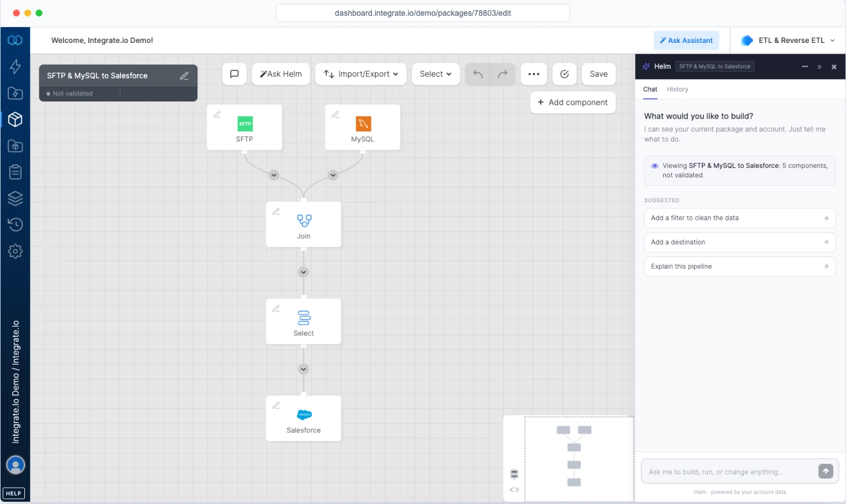846x504 pixels.
Task: Click the pipeline minimap thumbnail
Action: 579,459
